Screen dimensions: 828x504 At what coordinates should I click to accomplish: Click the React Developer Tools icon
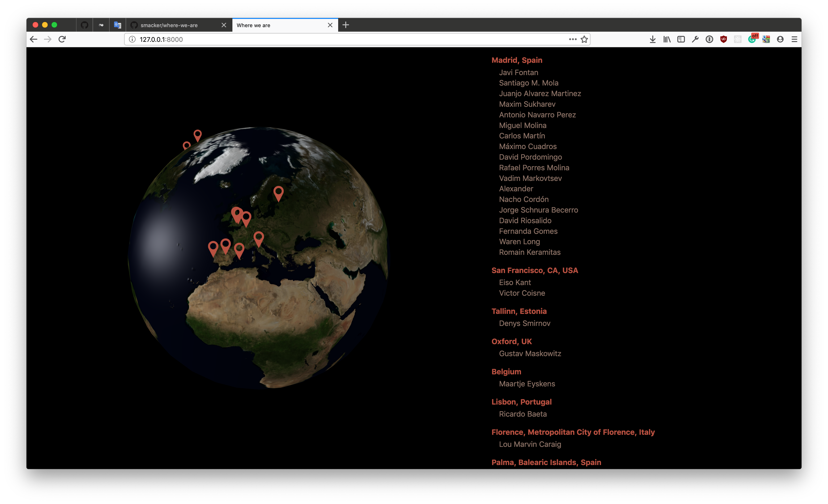tap(738, 39)
